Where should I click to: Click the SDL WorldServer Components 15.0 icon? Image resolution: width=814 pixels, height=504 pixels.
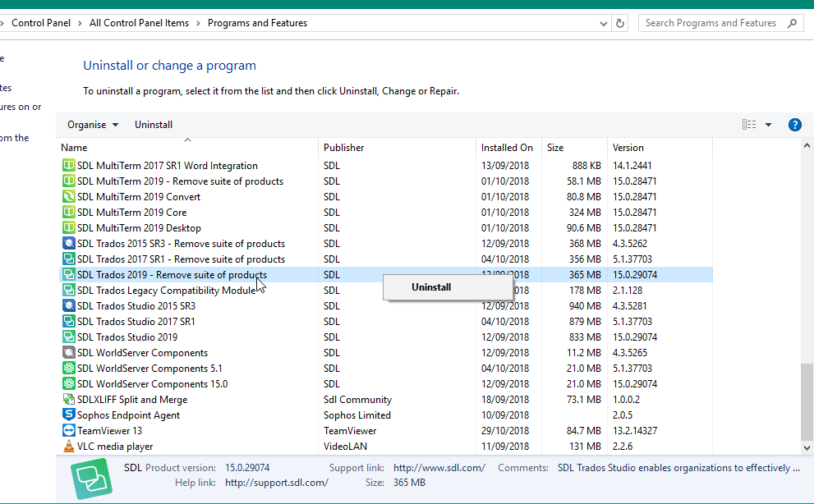pos(68,383)
